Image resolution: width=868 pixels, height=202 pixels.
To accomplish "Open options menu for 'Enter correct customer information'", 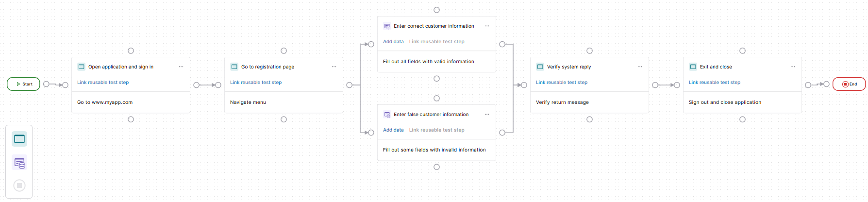I will click(x=487, y=26).
